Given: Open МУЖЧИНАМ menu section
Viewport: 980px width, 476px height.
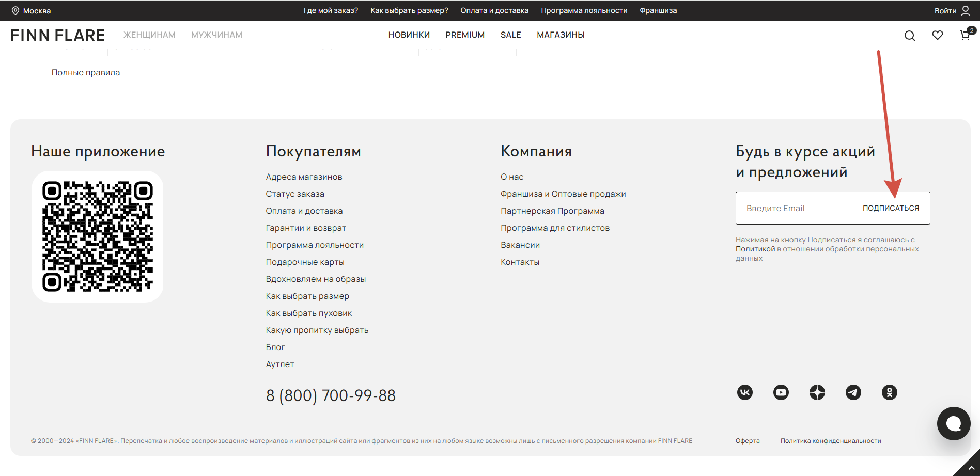Looking at the screenshot, I should pyautogui.click(x=216, y=35).
